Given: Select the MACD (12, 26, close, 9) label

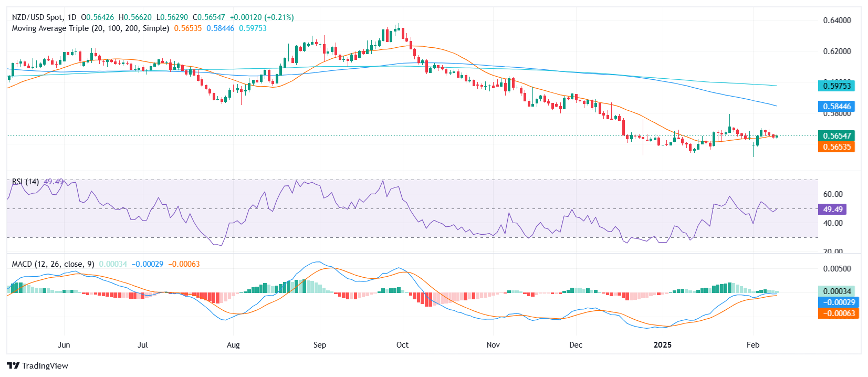Looking at the screenshot, I should pyautogui.click(x=53, y=264).
